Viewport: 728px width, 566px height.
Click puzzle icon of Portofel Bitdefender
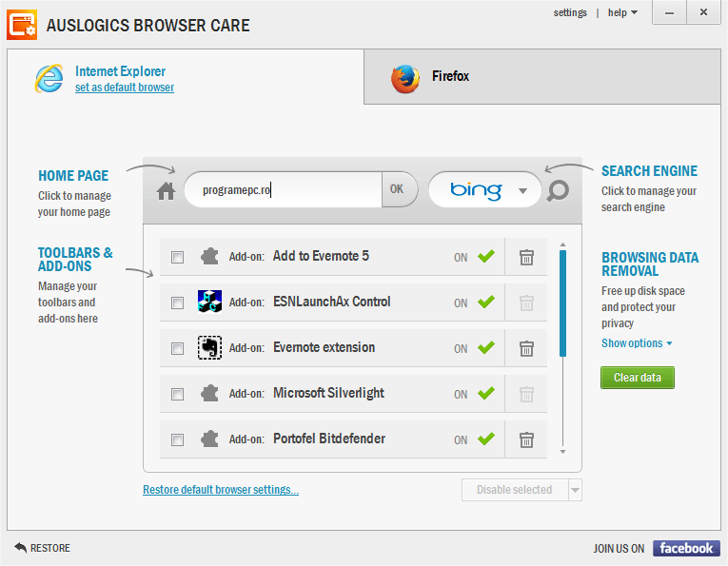[209, 439]
